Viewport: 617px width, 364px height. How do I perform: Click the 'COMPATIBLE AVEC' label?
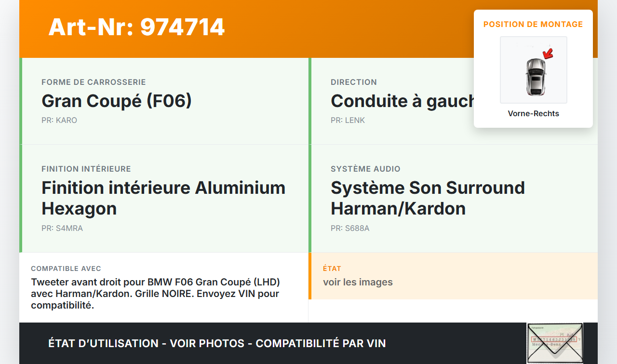(x=66, y=269)
